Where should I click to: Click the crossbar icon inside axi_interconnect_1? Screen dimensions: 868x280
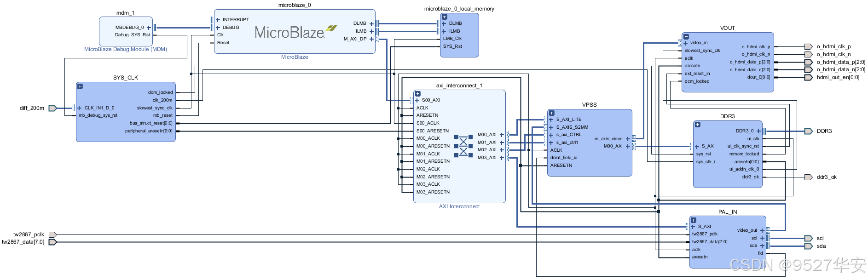pyautogui.click(x=463, y=146)
